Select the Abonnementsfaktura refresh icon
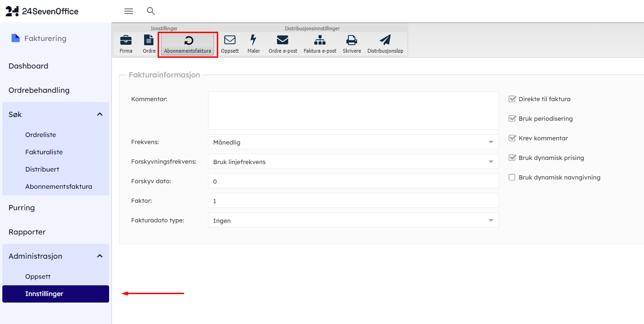This screenshot has width=644, height=324. click(188, 41)
